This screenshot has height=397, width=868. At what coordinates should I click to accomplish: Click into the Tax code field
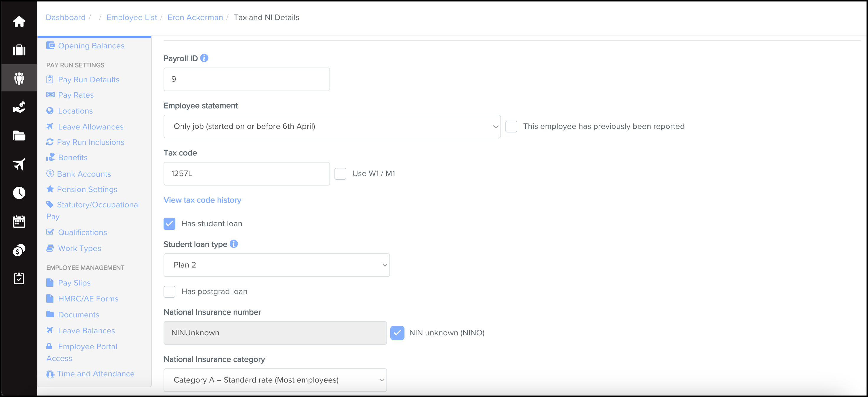[x=247, y=173]
